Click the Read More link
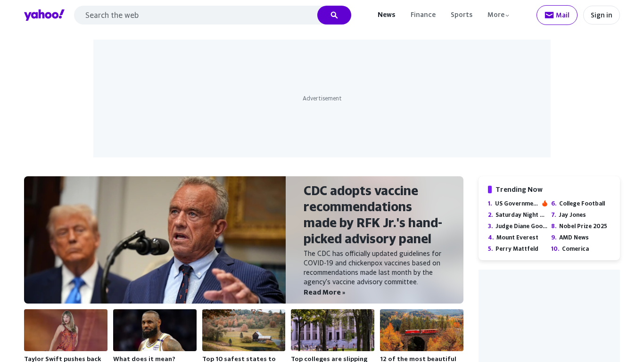Viewport: 644px width, 362px height. pyautogui.click(x=324, y=292)
